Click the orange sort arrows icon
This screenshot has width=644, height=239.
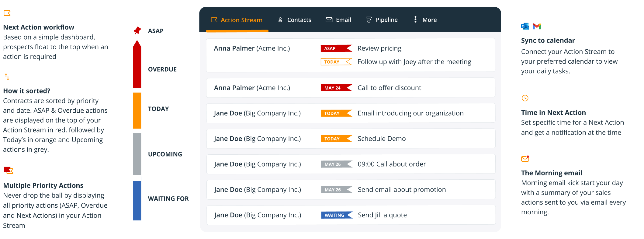coord(7,77)
